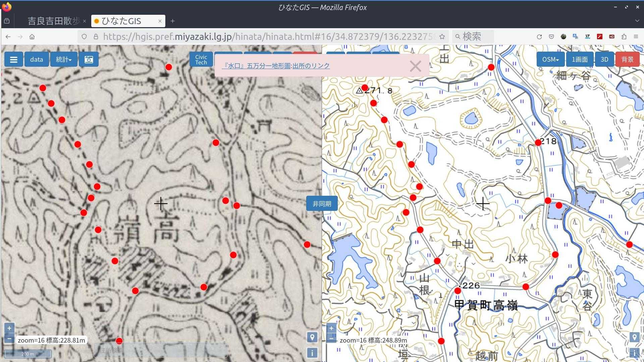644x362 pixels.
Task: Reload the page in Firefox
Action: click(x=539, y=37)
